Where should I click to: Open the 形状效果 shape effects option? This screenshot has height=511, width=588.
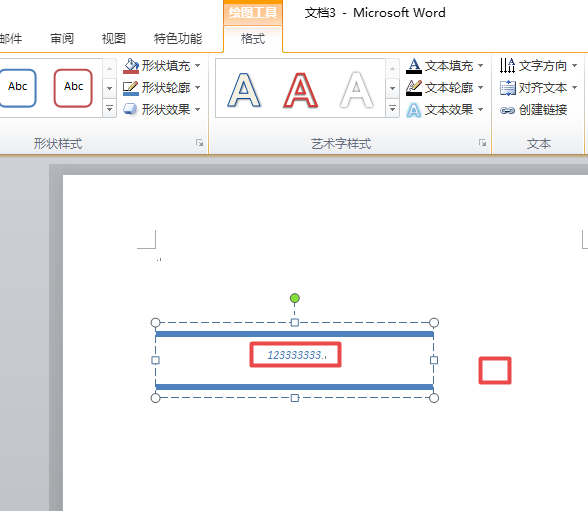[x=158, y=109]
